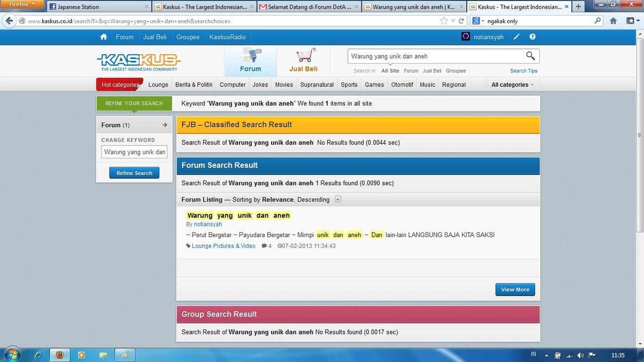The width and height of the screenshot is (644, 362).
Task: Open the Warung yang unik dan aneh thread title
Action: click(238, 215)
